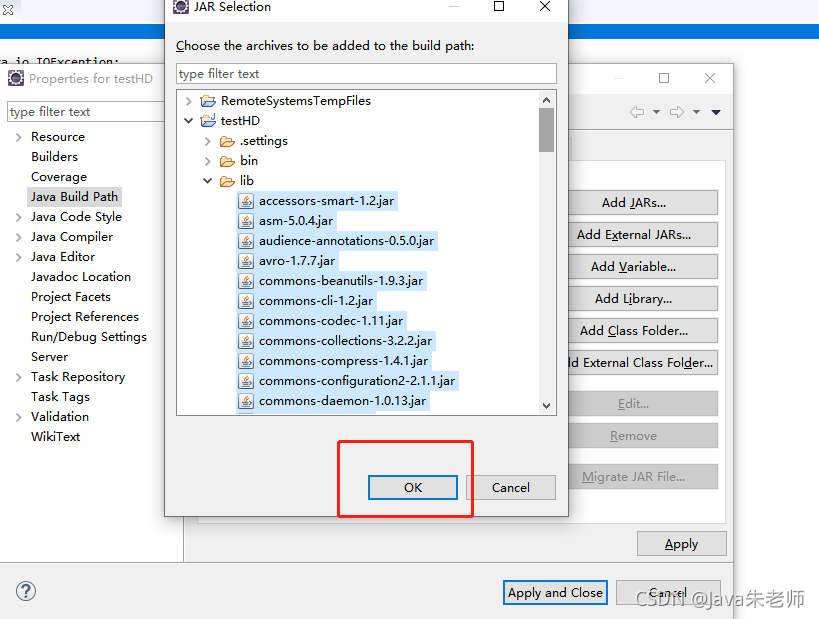Click the avro-1.7.7.jar file icon
Image resolution: width=819 pixels, height=619 pixels.
pyautogui.click(x=246, y=261)
